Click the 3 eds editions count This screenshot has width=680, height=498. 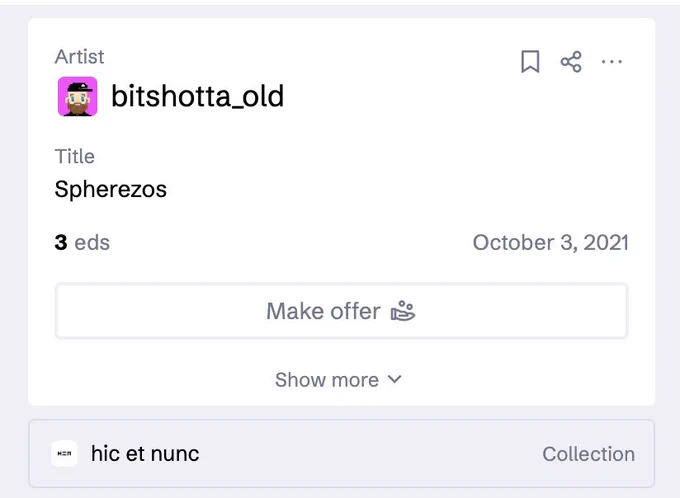click(x=82, y=242)
